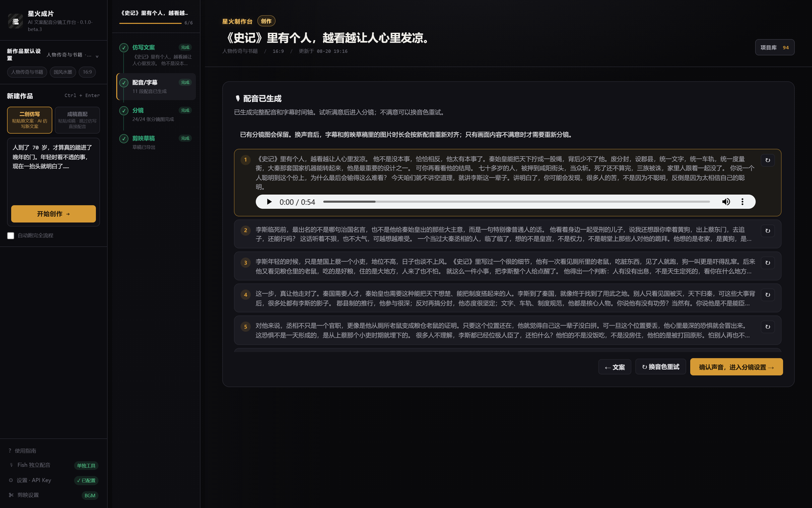The image size is (812, 508).
Task: Open the 仿写文案 workflow step
Action: [x=156, y=55]
